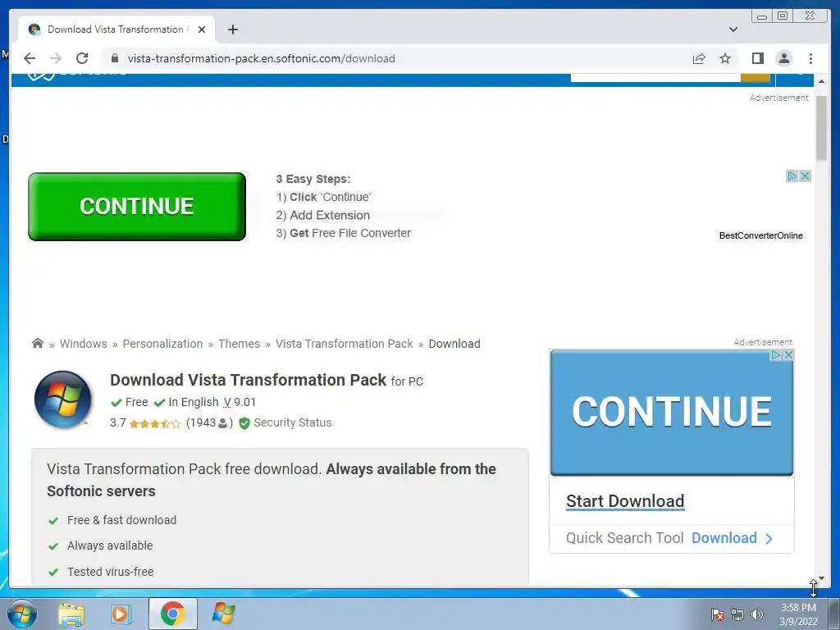Reload the Softonic download page
Viewport: 840px width, 630px height.
(x=82, y=58)
